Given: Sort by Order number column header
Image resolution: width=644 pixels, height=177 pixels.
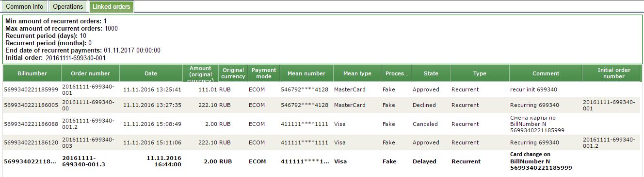Looking at the screenshot, I should (x=90, y=73).
